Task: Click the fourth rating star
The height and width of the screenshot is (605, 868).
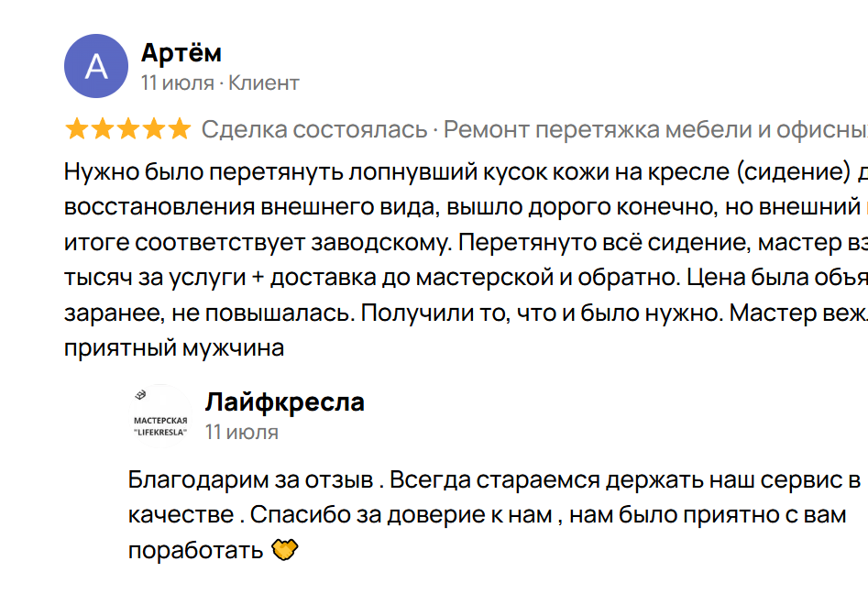Action: [x=154, y=129]
